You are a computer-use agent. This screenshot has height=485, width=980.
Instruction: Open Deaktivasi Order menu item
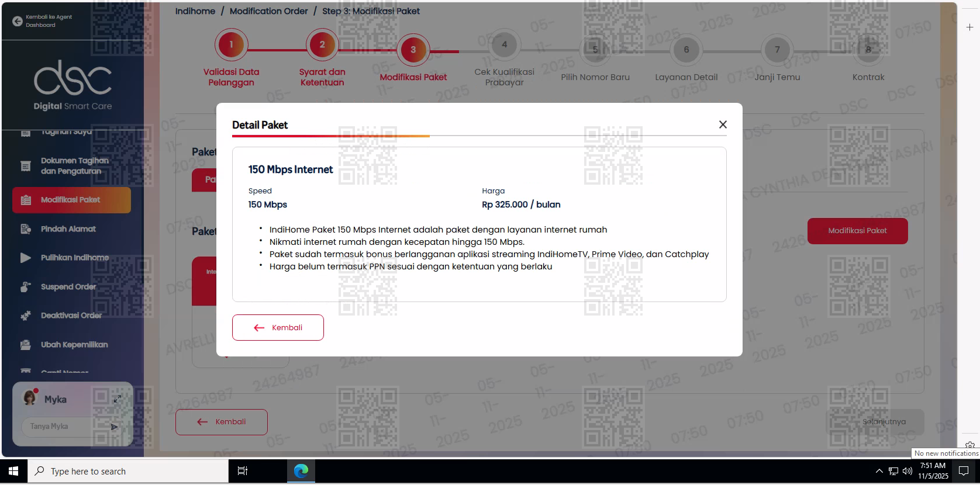71,316
